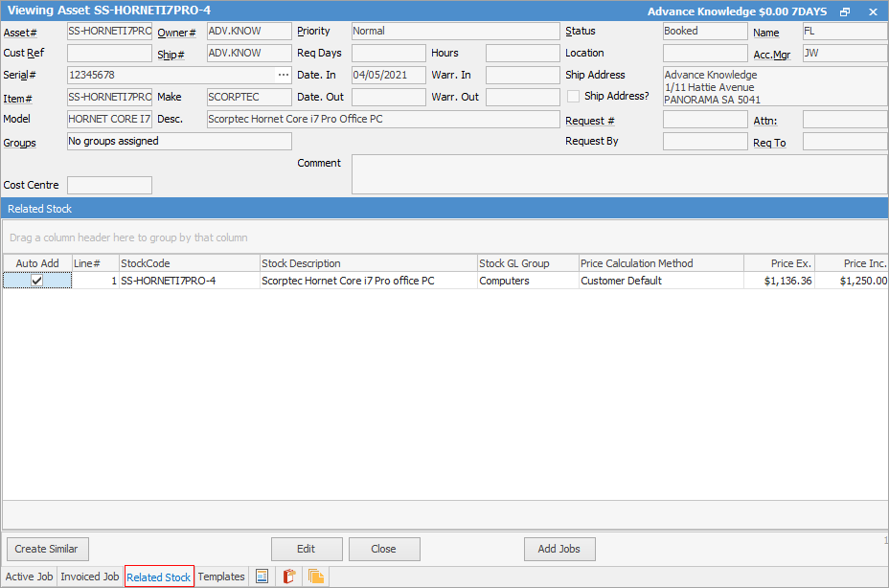Click inside the Comment text box

[x=618, y=173]
